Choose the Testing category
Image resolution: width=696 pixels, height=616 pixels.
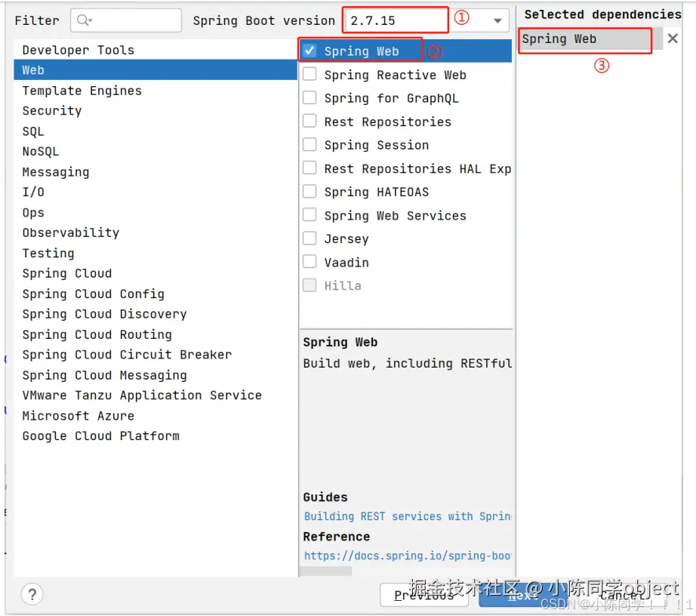click(156, 253)
